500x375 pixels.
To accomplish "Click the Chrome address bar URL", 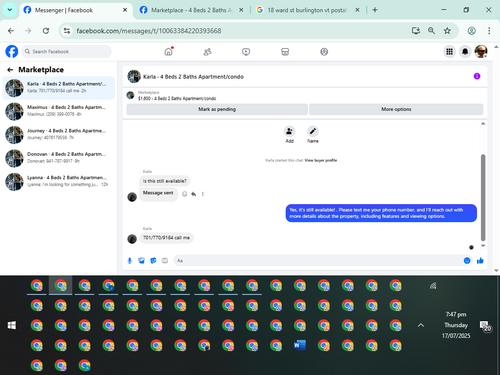I will [149, 31].
